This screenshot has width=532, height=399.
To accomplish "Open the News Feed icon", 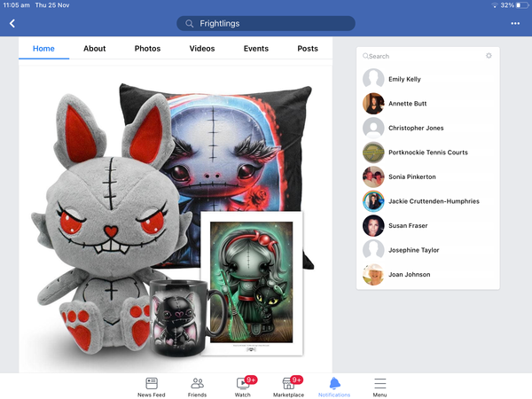I will [152, 383].
